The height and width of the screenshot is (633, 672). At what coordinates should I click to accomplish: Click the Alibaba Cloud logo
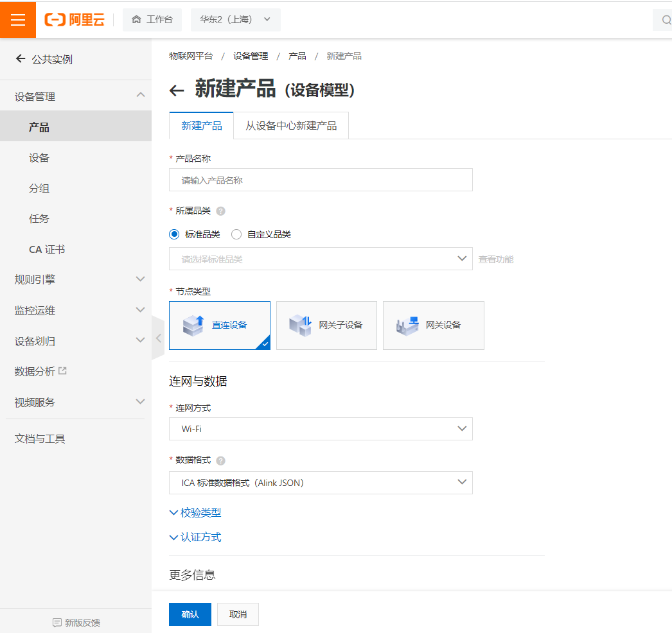75,20
